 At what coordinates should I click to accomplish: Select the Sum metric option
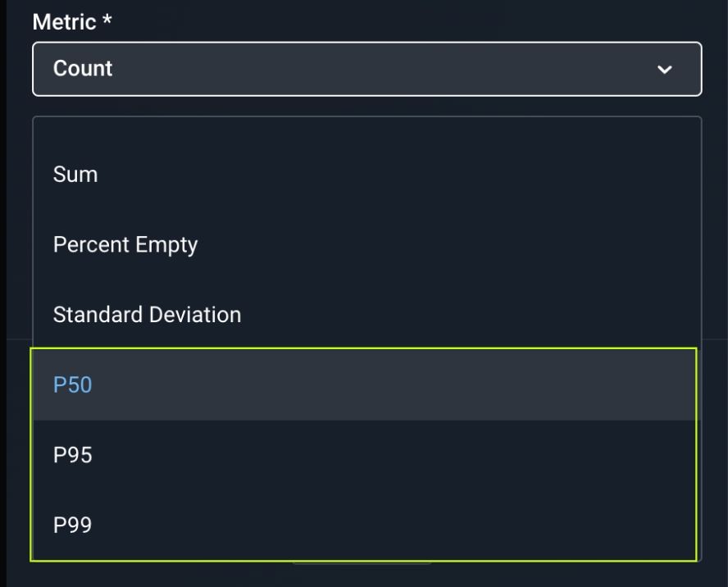click(75, 175)
